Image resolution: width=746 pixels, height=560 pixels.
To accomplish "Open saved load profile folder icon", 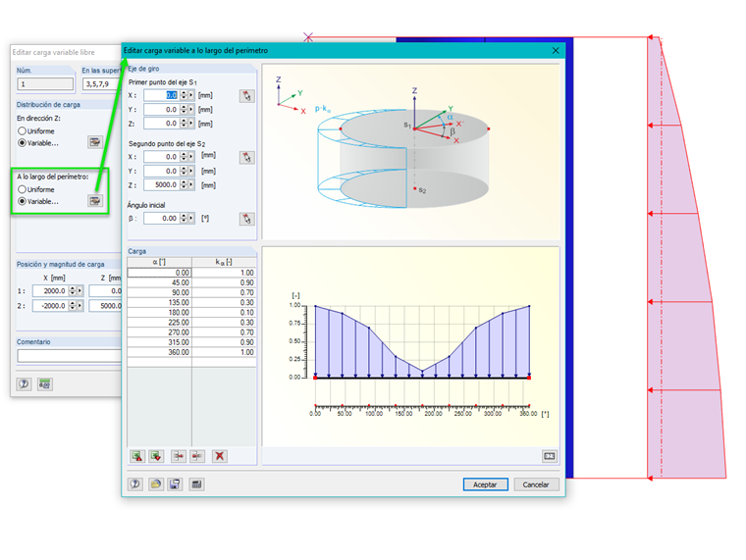I will (x=156, y=484).
